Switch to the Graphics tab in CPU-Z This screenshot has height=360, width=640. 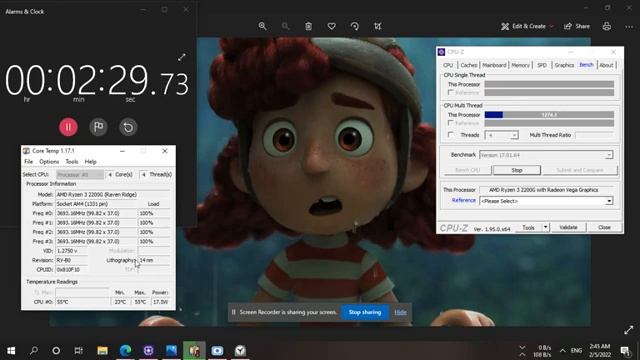pos(564,65)
